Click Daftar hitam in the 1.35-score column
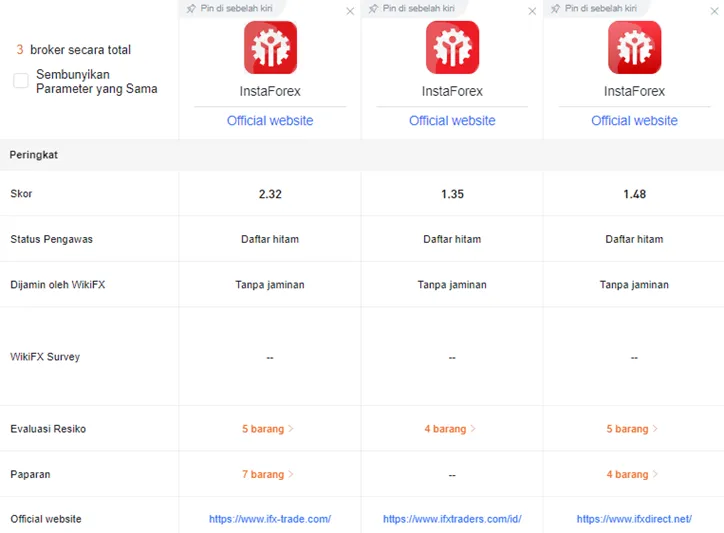Image resolution: width=724 pixels, height=533 pixels. [452, 239]
